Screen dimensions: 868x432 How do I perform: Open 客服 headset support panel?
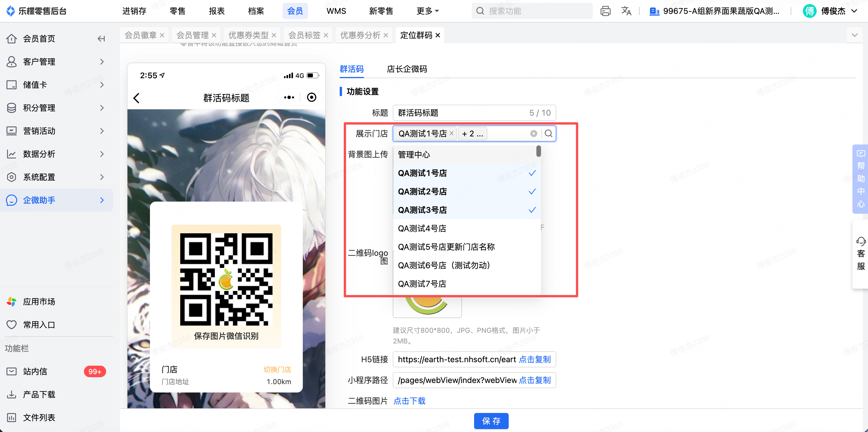[860, 253]
